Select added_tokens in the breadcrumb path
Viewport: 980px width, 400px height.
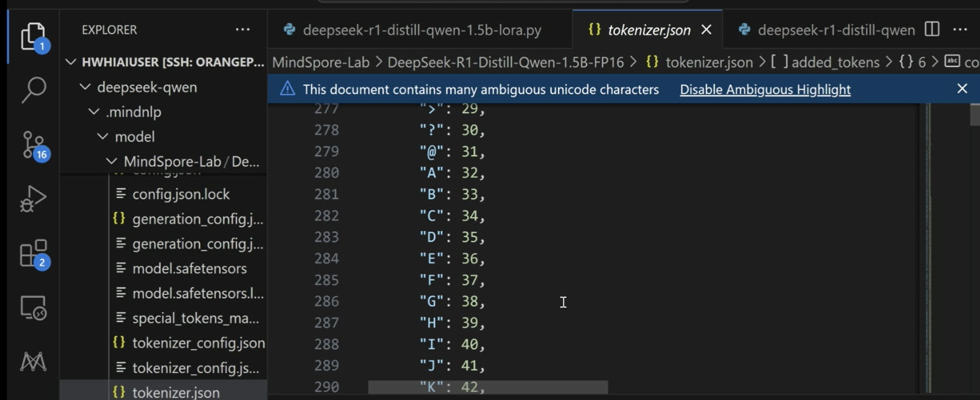point(835,62)
